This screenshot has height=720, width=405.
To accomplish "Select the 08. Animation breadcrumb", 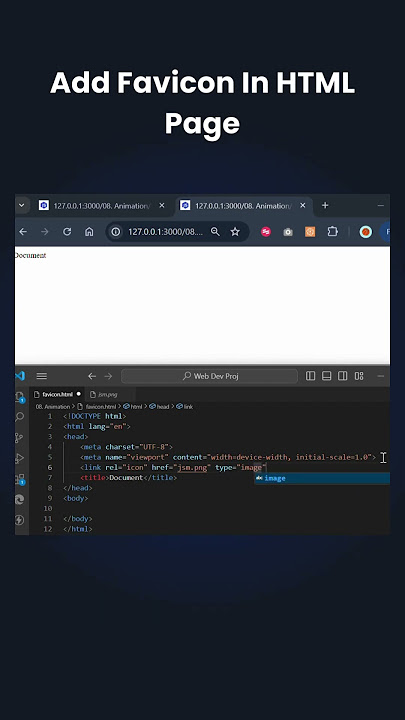I will [53, 406].
